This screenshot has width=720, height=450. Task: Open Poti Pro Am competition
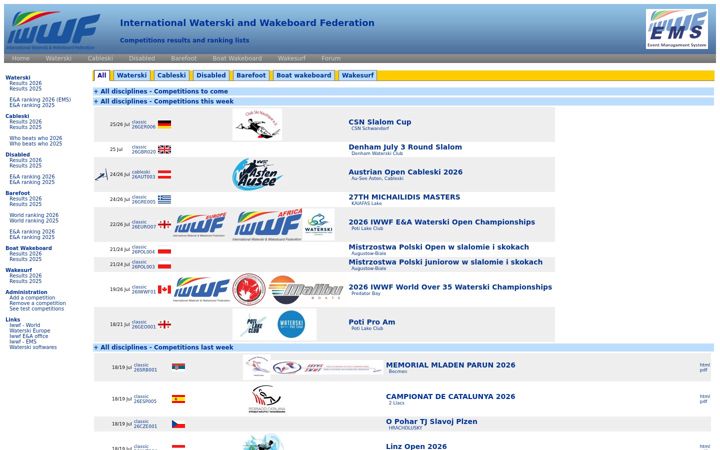coord(371,322)
